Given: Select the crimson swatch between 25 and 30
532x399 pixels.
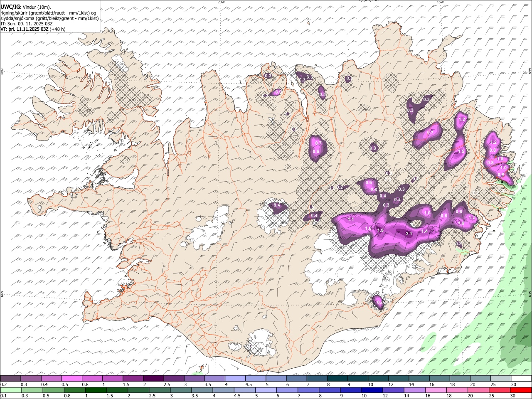Looking at the screenshot, I should pyautogui.click(x=499, y=390).
